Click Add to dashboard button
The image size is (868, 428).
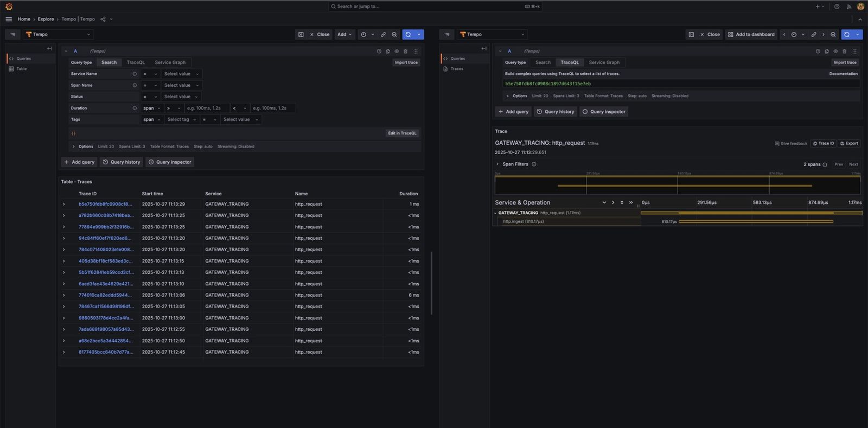tap(751, 34)
